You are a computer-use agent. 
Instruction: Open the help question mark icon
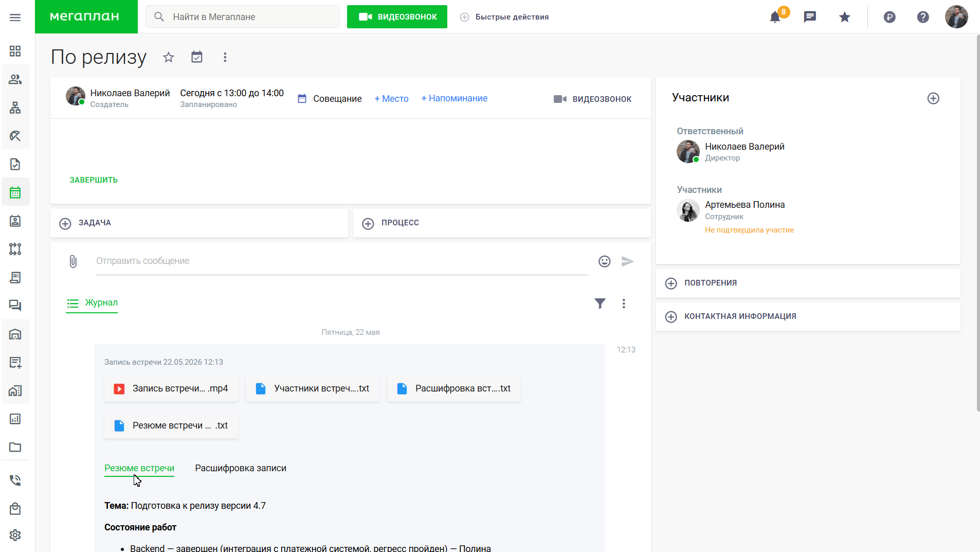[x=923, y=17]
